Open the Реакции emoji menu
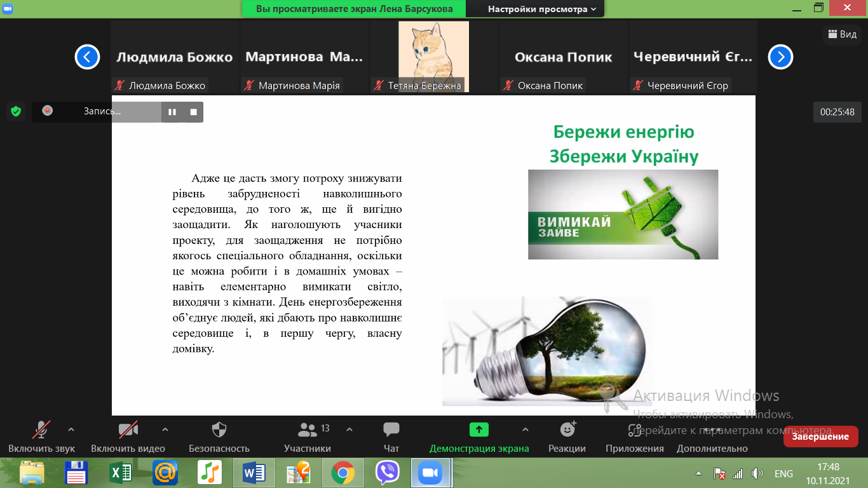Viewport: 868px width, 488px height. click(567, 437)
